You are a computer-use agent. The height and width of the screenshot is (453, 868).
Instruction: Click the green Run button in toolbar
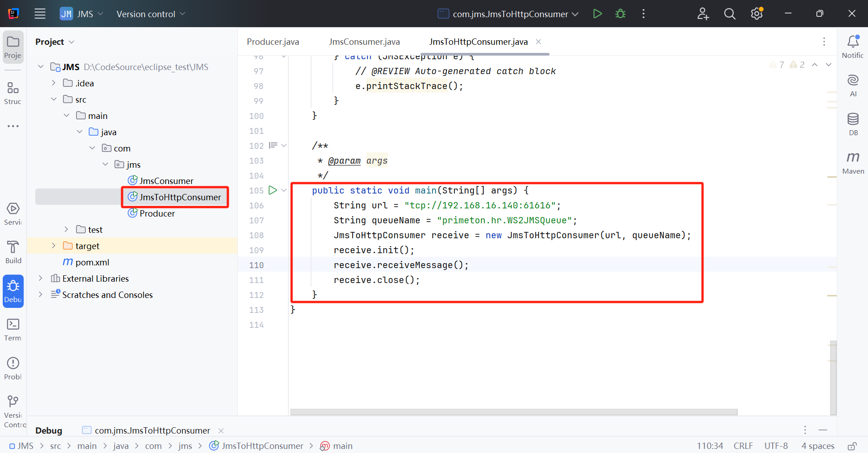[x=597, y=14]
